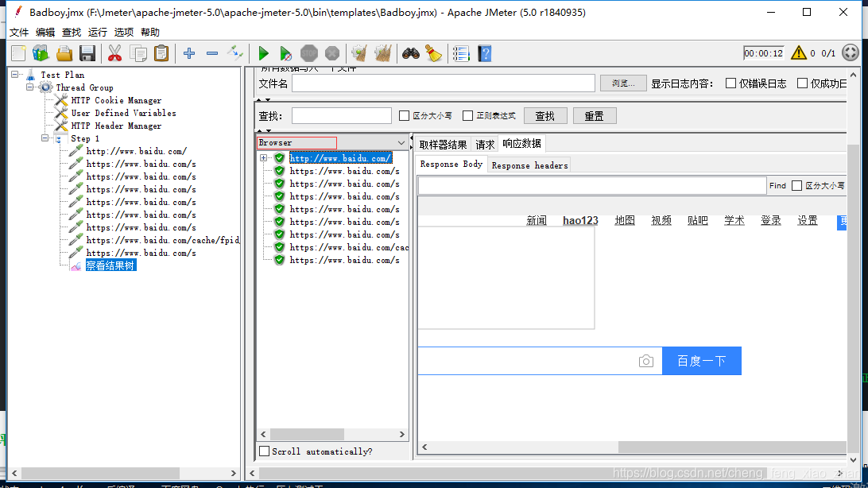Click the 查找 search text field

pos(342,115)
